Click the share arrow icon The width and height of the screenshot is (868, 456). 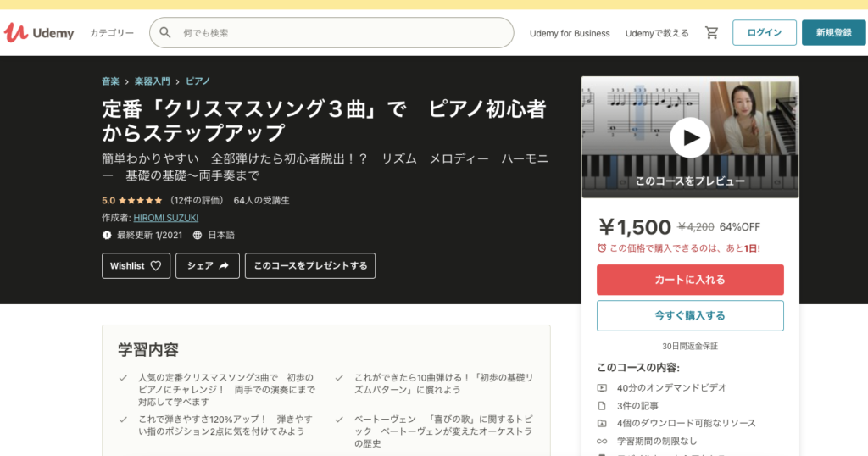(x=224, y=265)
